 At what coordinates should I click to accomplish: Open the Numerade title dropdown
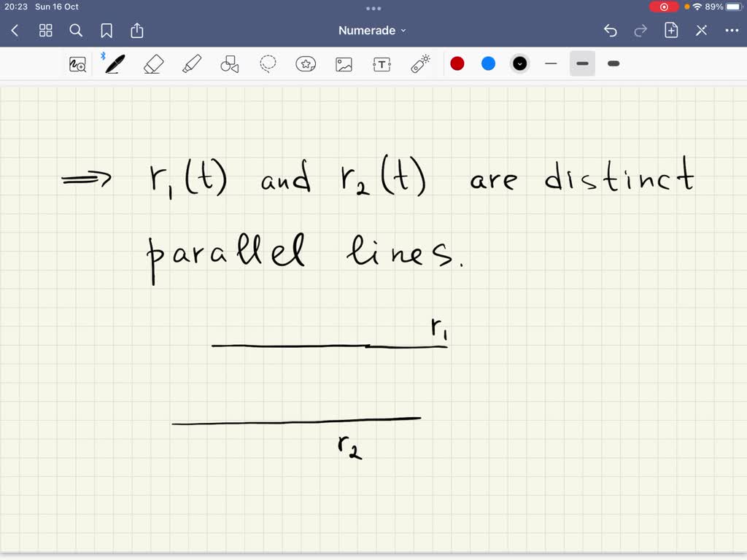[x=372, y=31]
